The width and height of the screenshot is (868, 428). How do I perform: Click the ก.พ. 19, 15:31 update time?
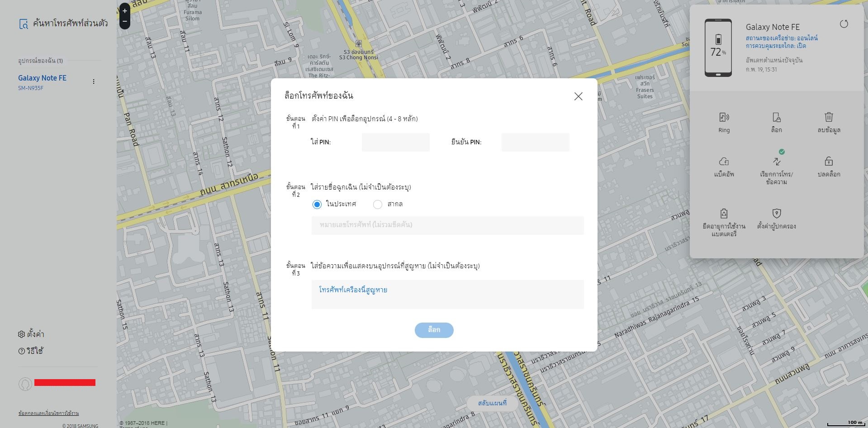761,69
